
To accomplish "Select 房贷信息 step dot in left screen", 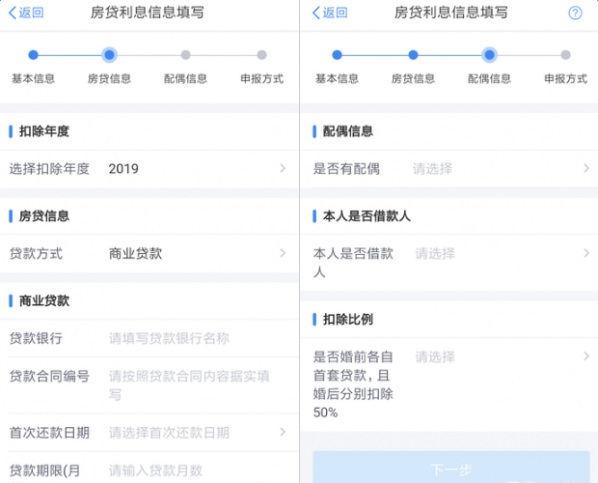I will coord(109,55).
